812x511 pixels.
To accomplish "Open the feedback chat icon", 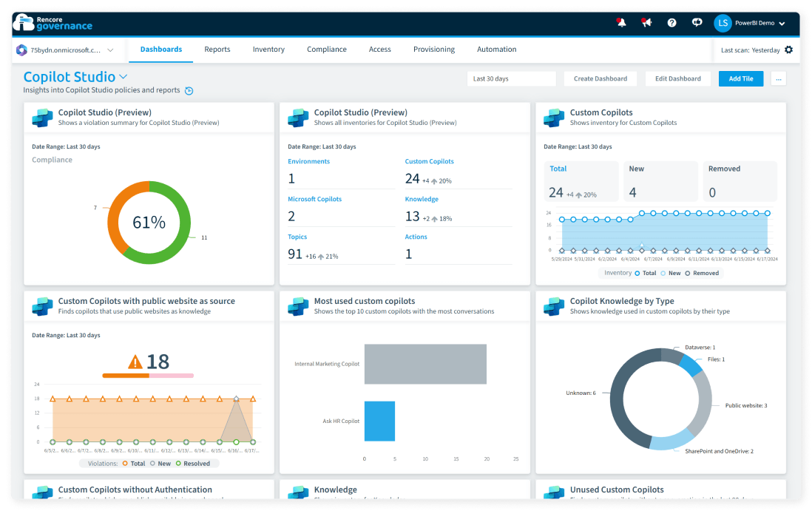I will (x=697, y=22).
